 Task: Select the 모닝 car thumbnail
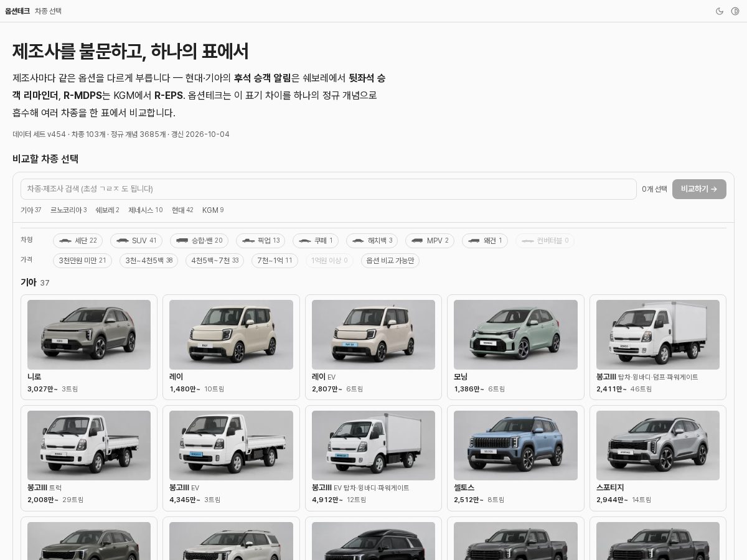click(x=515, y=335)
